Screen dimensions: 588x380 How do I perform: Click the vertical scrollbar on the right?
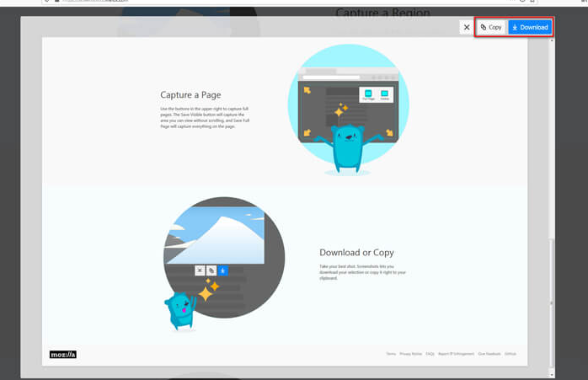pyautogui.click(x=552, y=253)
